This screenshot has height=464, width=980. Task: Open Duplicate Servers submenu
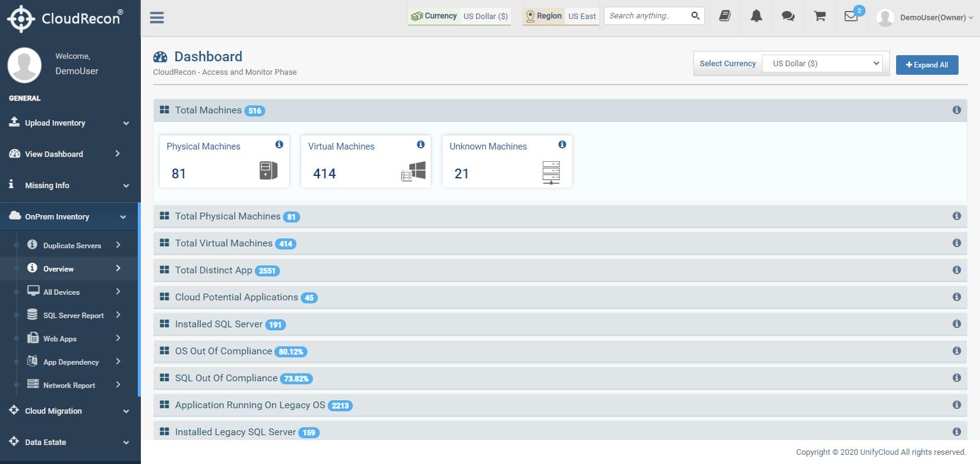click(70, 245)
